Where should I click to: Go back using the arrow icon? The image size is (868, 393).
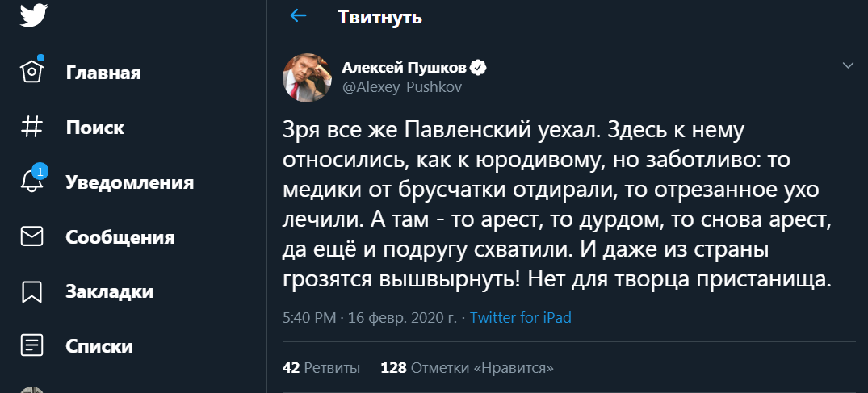click(299, 16)
